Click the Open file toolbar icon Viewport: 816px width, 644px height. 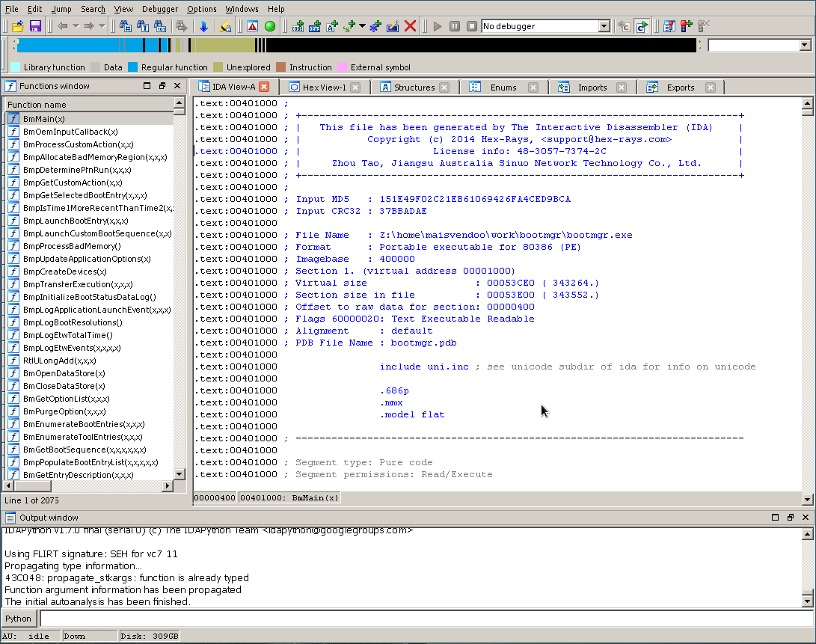(x=19, y=26)
